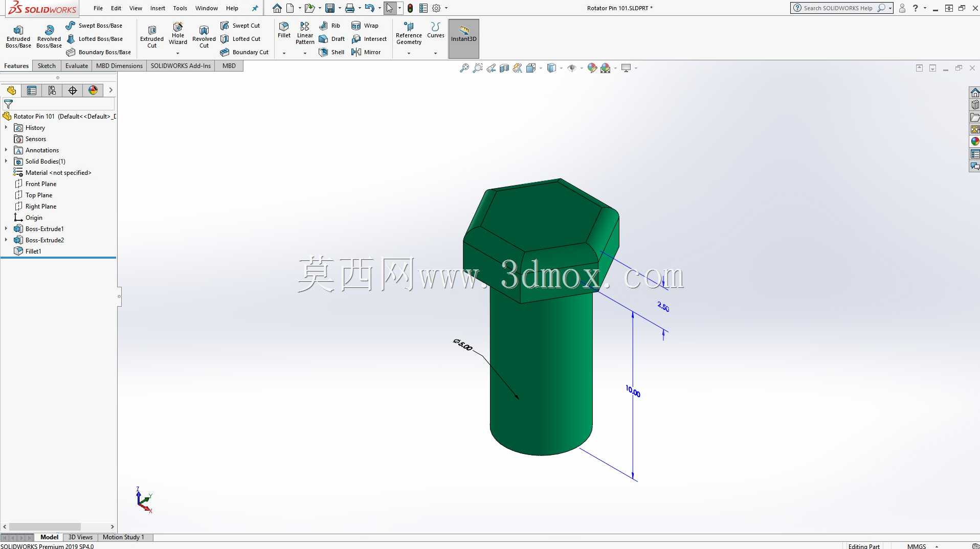
Task: Select the Extruded Cut tool
Action: click(x=152, y=37)
